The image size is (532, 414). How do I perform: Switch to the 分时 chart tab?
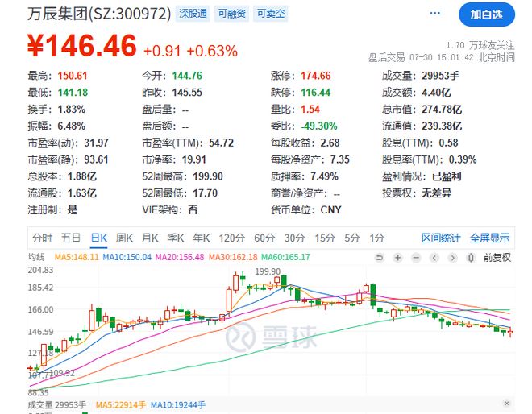[42, 238]
